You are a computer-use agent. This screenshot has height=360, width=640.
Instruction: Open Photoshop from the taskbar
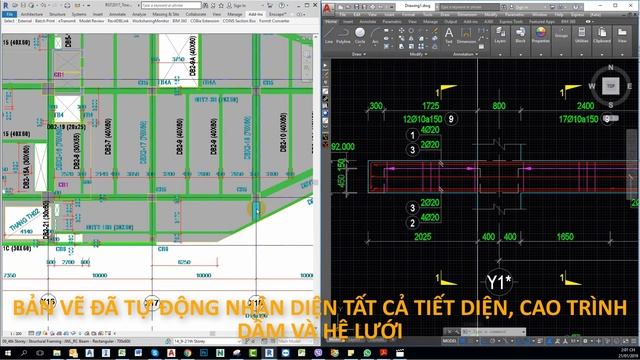204,352
